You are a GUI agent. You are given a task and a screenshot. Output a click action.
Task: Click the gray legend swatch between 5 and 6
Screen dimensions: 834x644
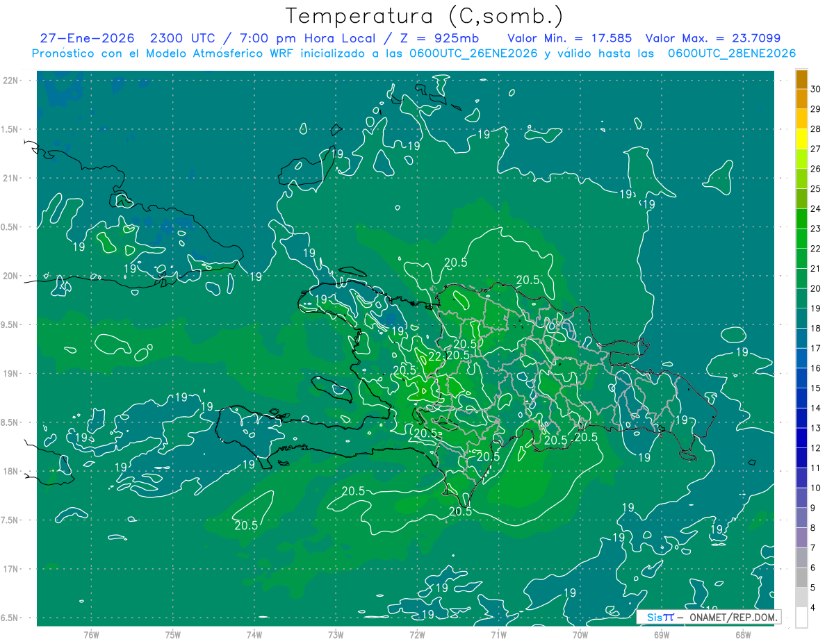click(x=801, y=577)
